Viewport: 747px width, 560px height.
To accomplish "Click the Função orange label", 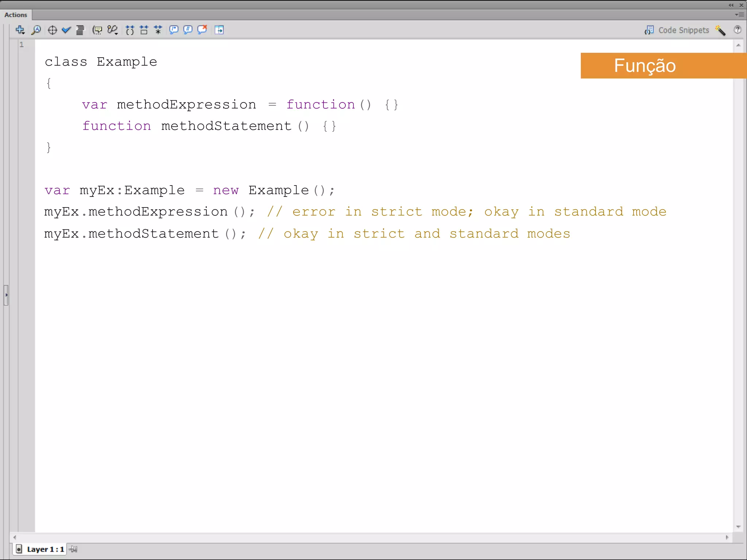I will 663,66.
